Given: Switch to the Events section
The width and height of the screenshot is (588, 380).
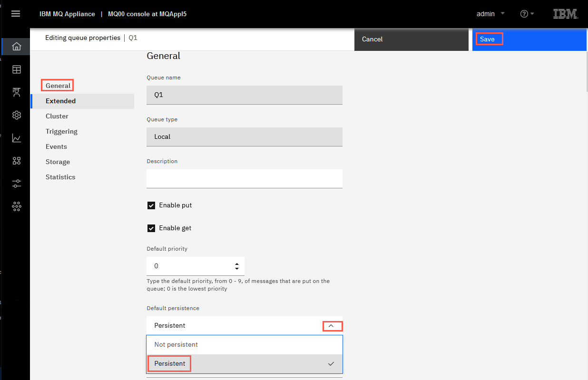Looking at the screenshot, I should coord(56,146).
